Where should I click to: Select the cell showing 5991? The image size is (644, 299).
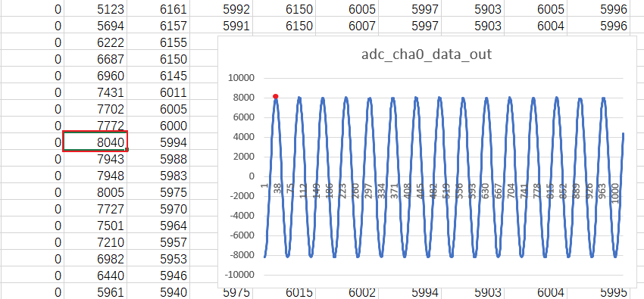click(x=221, y=26)
